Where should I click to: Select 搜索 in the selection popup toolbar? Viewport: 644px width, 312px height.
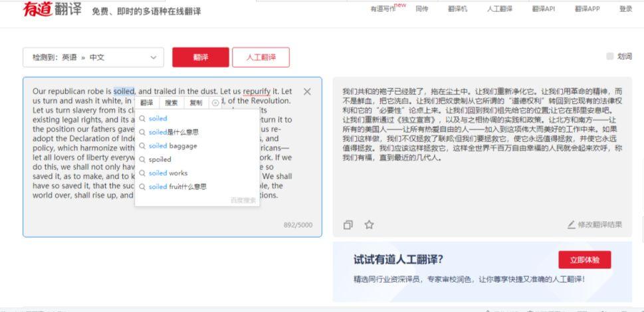(171, 103)
